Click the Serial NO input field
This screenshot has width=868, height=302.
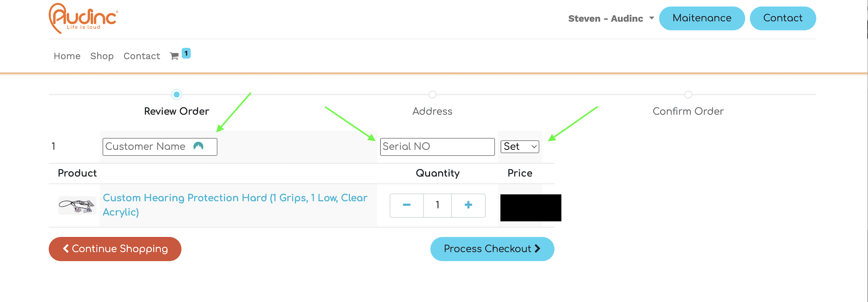click(x=437, y=147)
